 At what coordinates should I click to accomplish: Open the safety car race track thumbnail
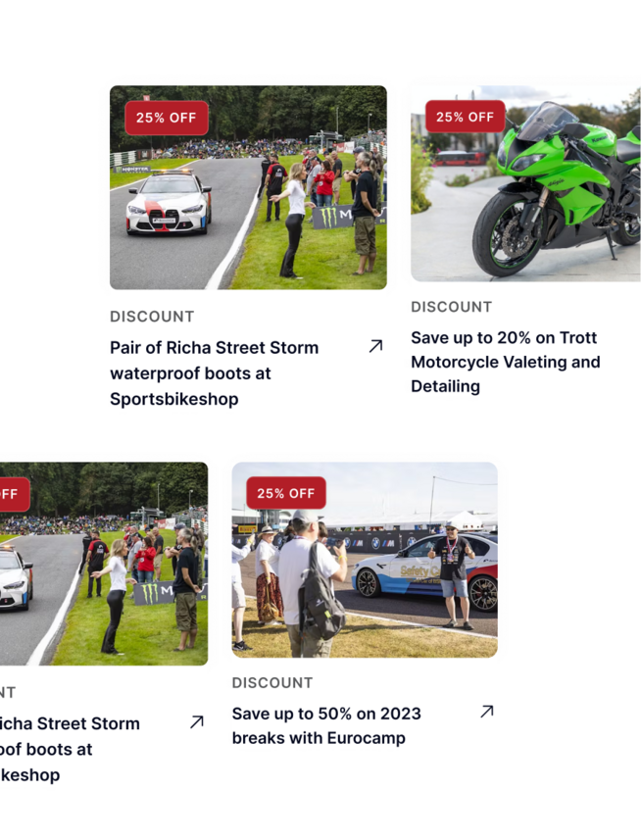249,187
